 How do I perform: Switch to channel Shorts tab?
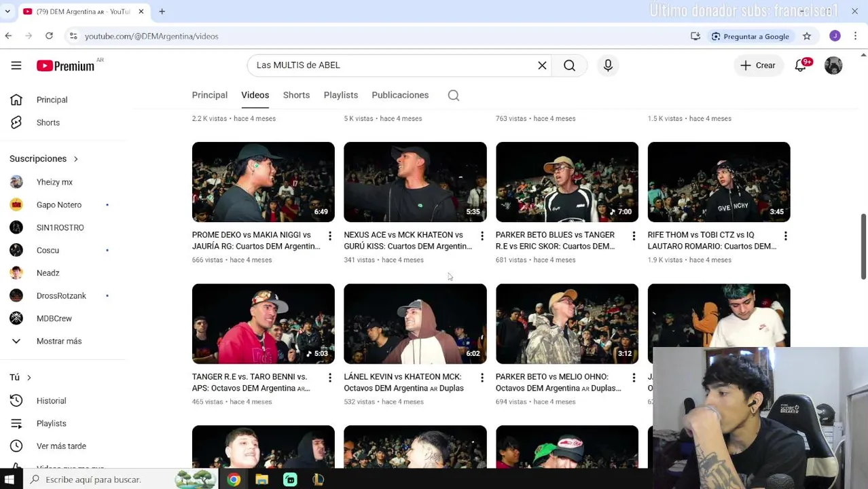296,95
